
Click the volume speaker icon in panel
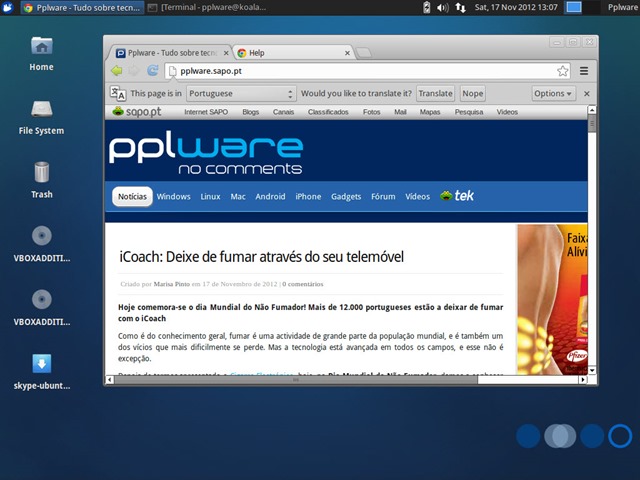[443, 7]
